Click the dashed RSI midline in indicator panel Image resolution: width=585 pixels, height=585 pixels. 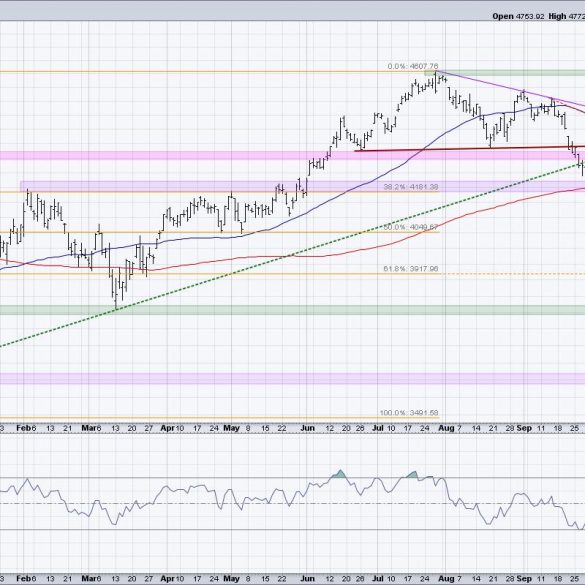[292, 504]
